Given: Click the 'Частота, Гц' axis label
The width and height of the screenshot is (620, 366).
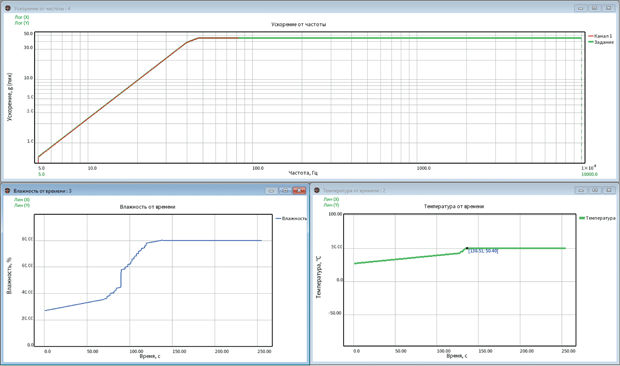Looking at the screenshot, I should 303,173.
